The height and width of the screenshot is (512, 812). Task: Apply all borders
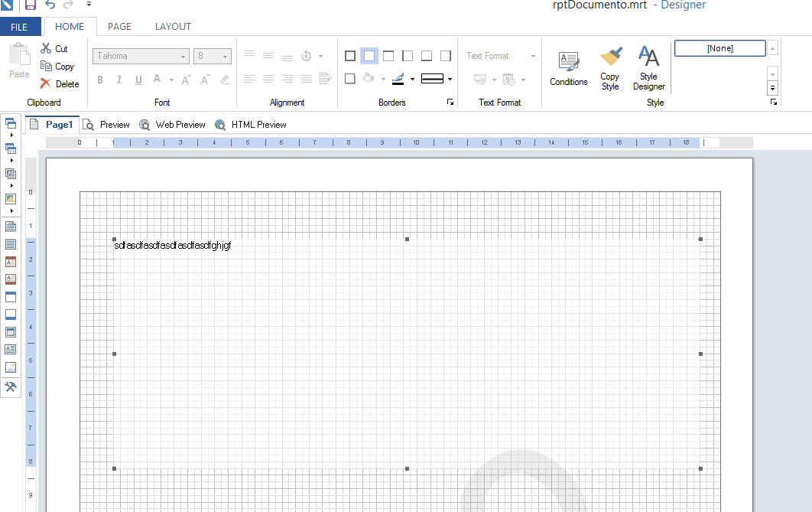pos(350,56)
